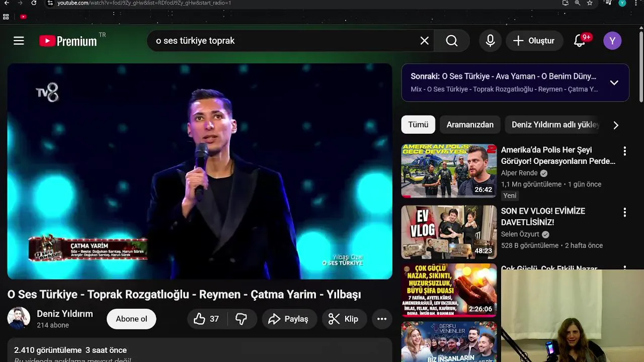Open the YouTube hamburger guide menu

[19, 41]
